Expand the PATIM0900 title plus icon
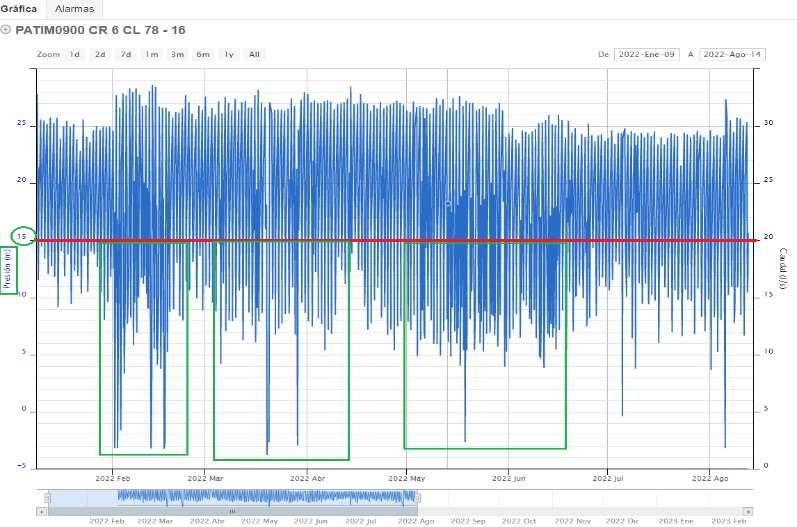This screenshot has width=797, height=527. pyautogui.click(x=6, y=29)
